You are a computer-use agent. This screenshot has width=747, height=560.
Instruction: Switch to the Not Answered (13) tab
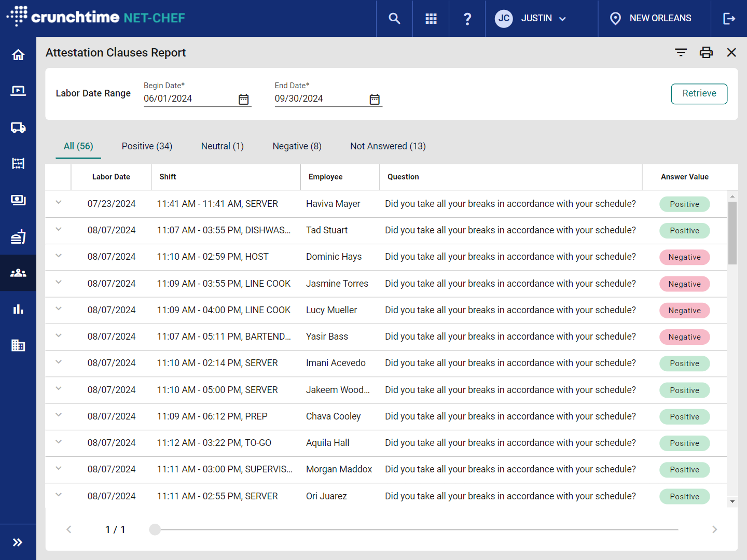[388, 146]
